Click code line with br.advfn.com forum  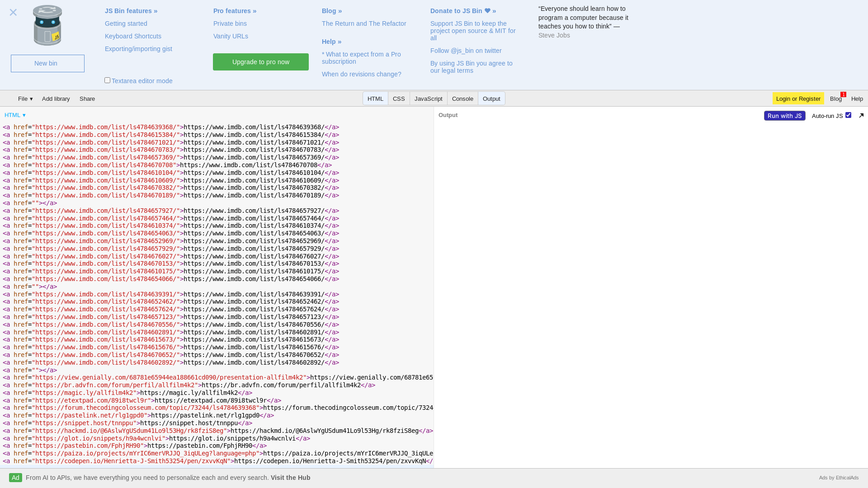pos(189,385)
